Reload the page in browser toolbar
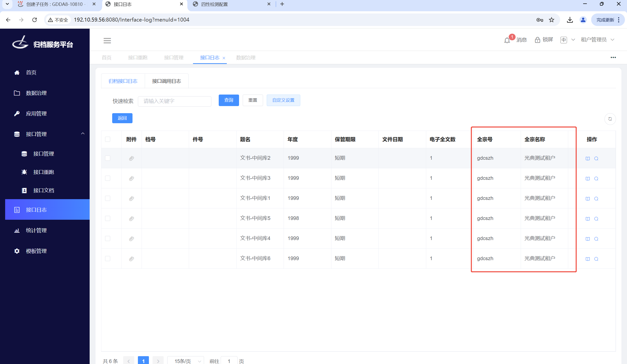 35,20
